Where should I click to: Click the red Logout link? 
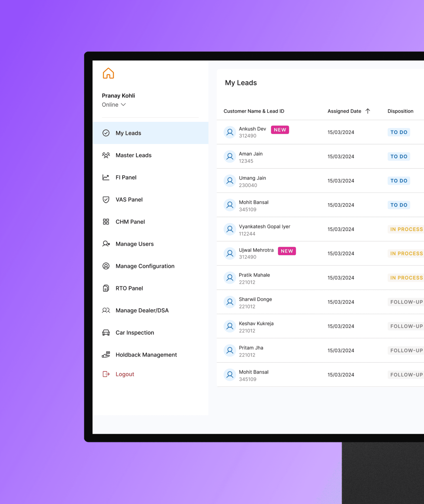tap(125, 374)
